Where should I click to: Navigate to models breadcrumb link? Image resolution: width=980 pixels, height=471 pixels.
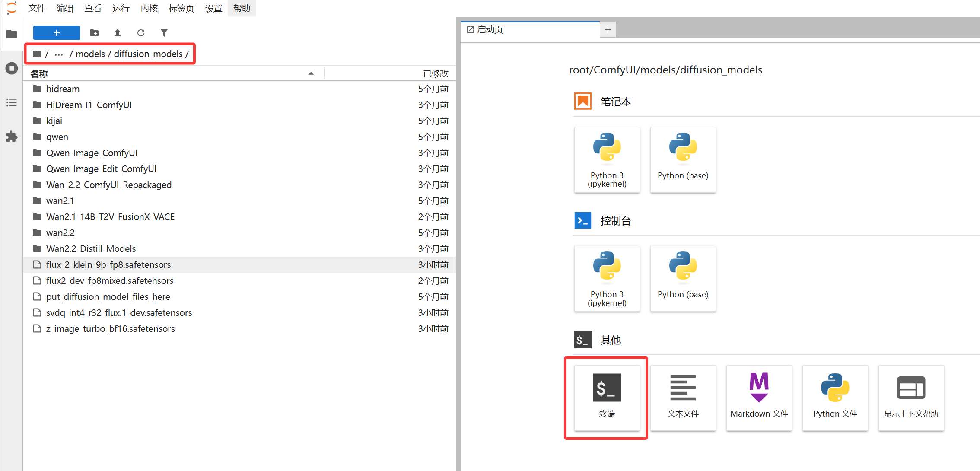[90, 54]
